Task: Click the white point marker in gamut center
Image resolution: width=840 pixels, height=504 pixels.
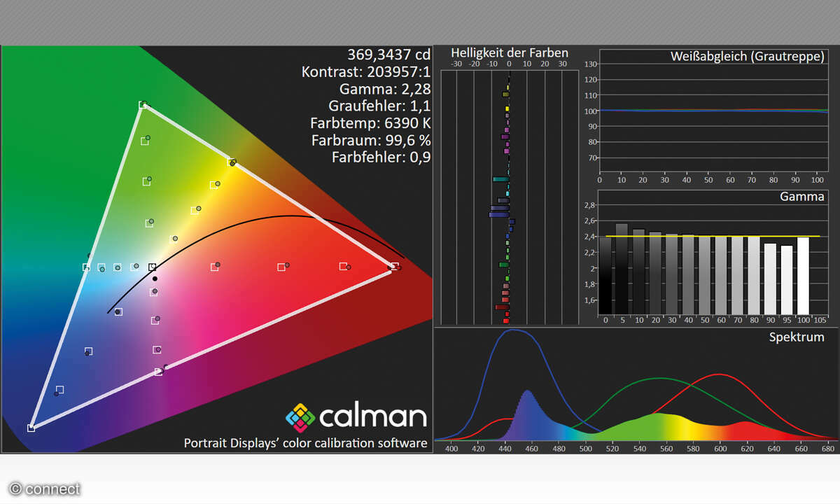Action: [x=152, y=267]
